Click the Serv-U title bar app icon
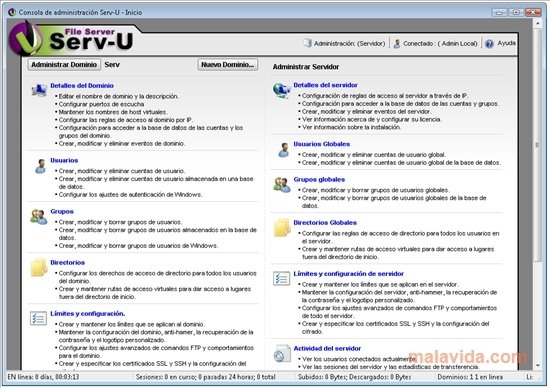The height and width of the screenshot is (388, 550). pyautogui.click(x=12, y=12)
